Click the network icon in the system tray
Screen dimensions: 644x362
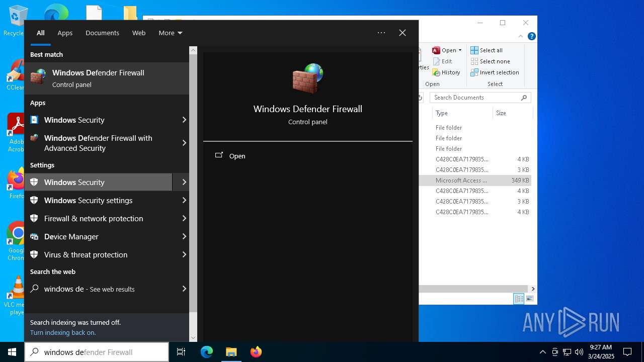click(x=567, y=352)
